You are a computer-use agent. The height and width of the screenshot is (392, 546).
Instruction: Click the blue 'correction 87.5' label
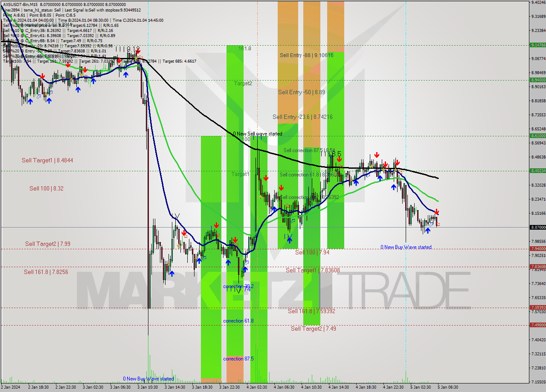pyautogui.click(x=238, y=359)
